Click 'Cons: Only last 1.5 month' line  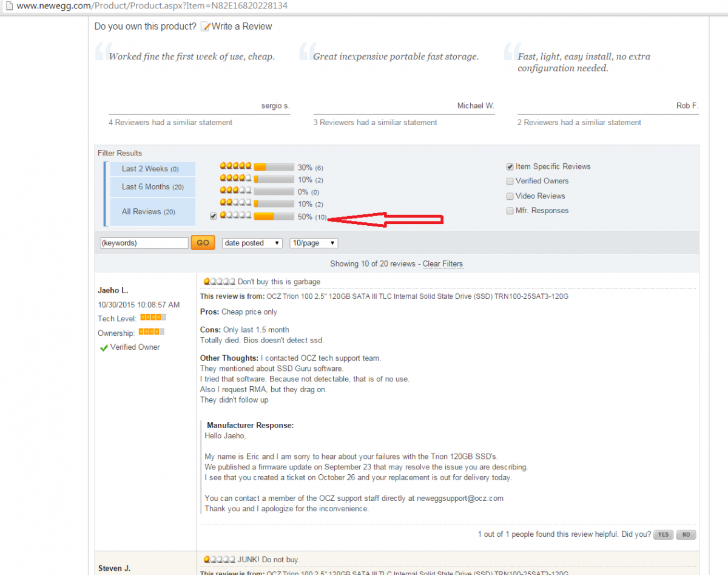[244, 330]
